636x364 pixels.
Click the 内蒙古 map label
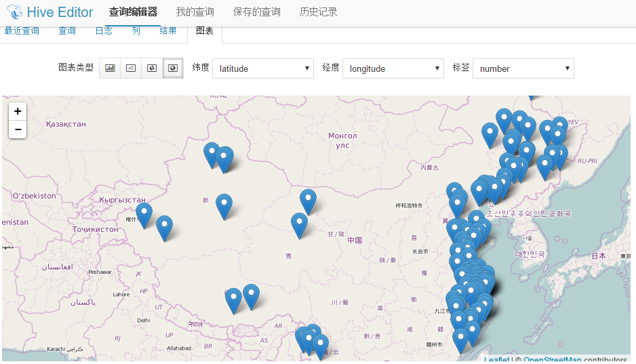tap(429, 167)
